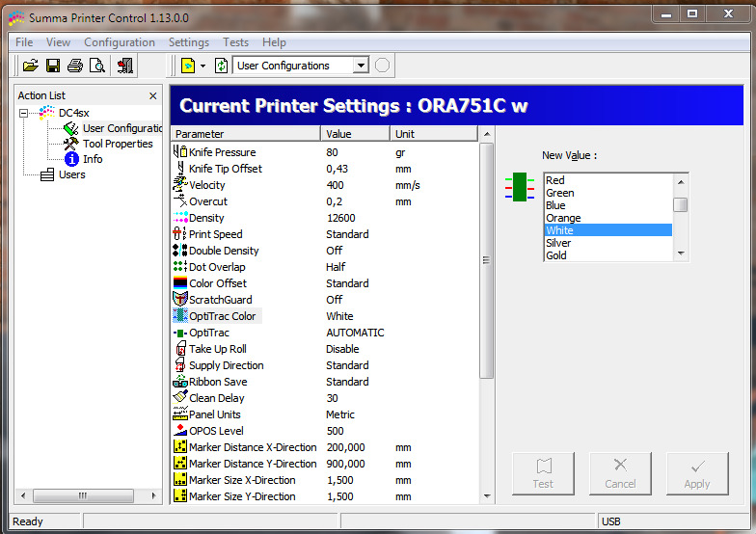Select Marker Size X-Direction row

[x=324, y=480]
